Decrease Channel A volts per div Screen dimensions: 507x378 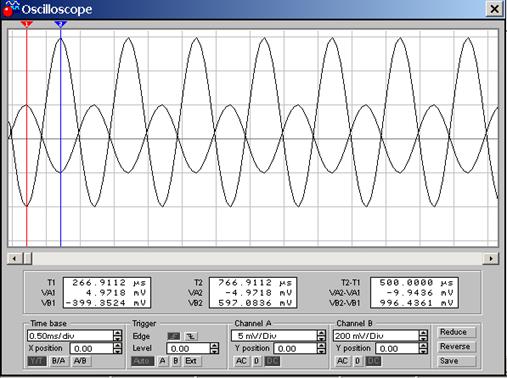point(321,338)
